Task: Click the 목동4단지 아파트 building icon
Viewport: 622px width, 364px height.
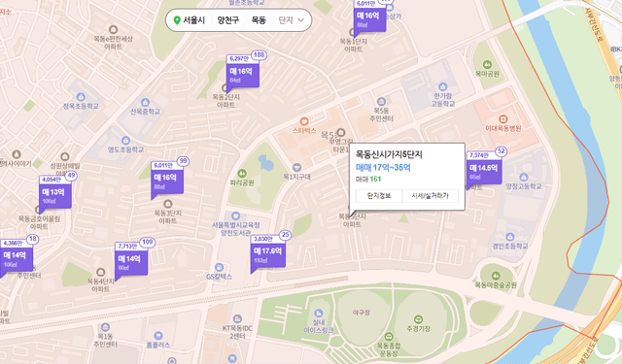Action: (x=101, y=272)
